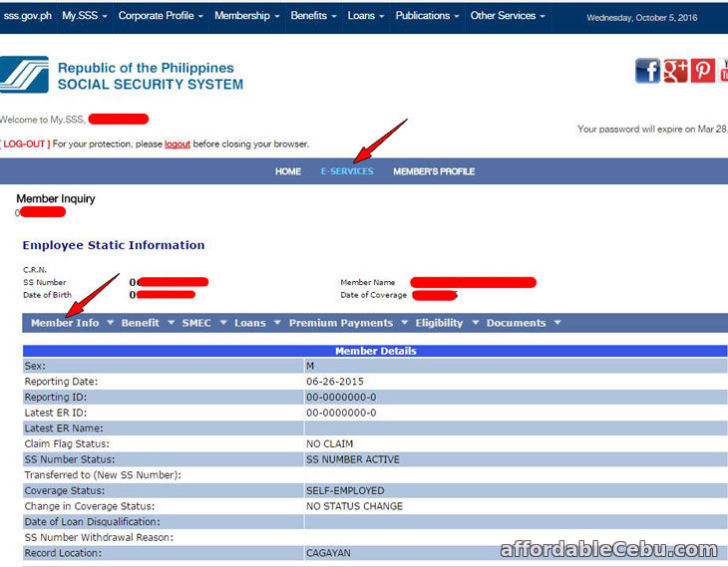
Task: Open the Member Info submenu
Action: pos(65,323)
